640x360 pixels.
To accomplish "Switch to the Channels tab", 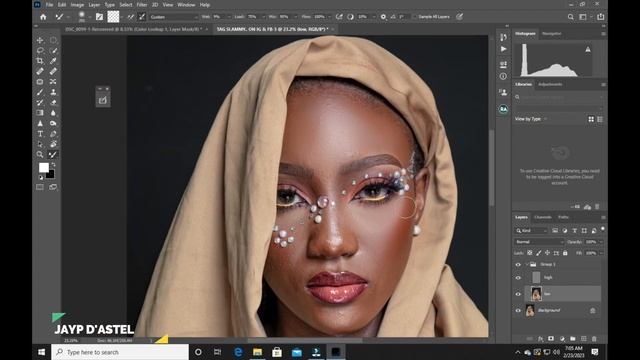I will [543, 217].
